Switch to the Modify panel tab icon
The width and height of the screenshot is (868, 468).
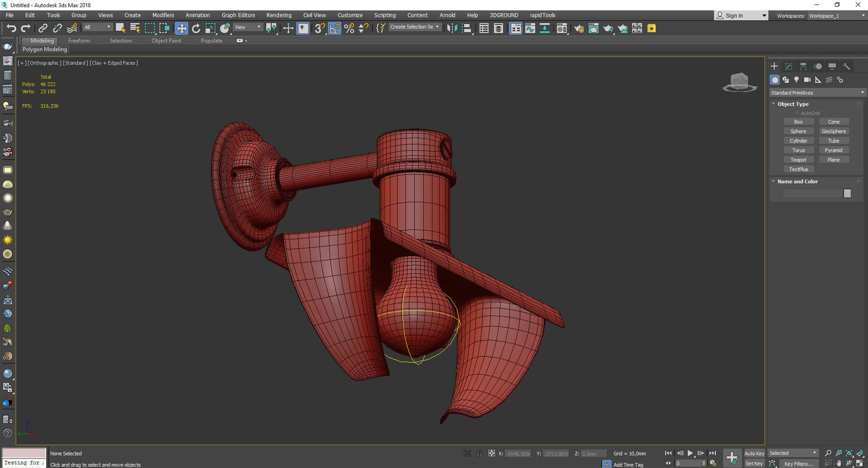pos(788,66)
